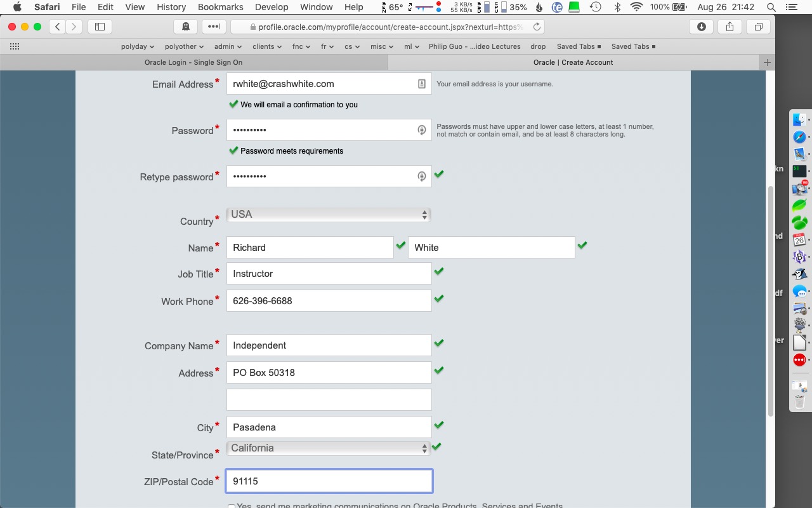Click the City field containing Pasadena
The height and width of the screenshot is (508, 812).
click(x=329, y=427)
